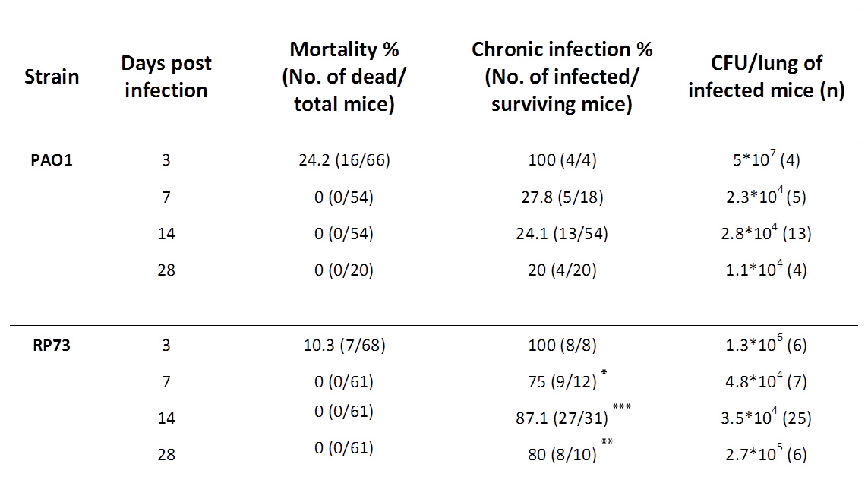Select the PAO1 strain label
868x480 pixels.
[45, 161]
